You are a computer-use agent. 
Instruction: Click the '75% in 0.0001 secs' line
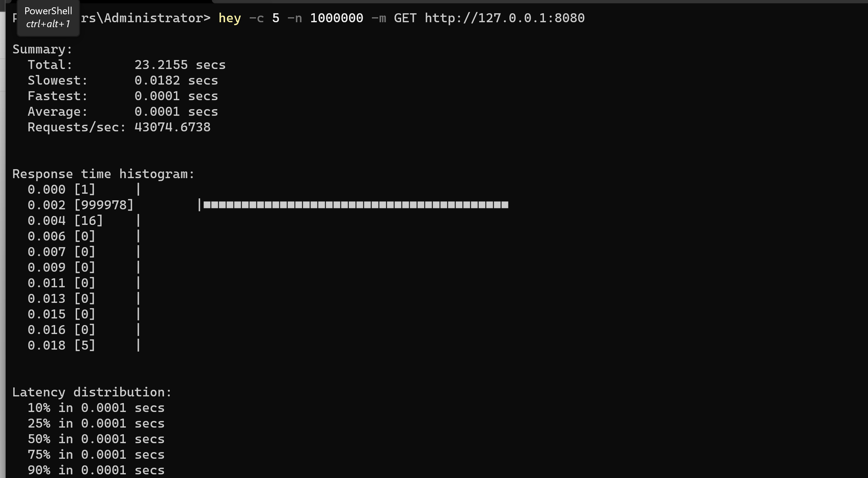[96, 455]
